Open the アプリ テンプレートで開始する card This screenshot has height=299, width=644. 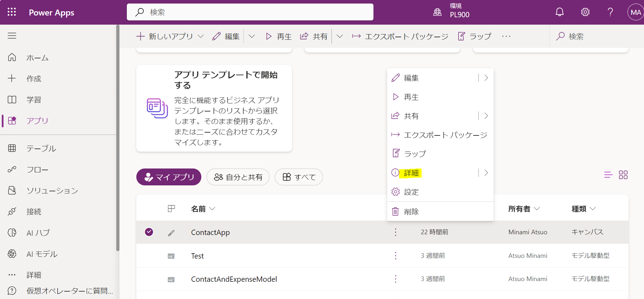tap(214, 108)
